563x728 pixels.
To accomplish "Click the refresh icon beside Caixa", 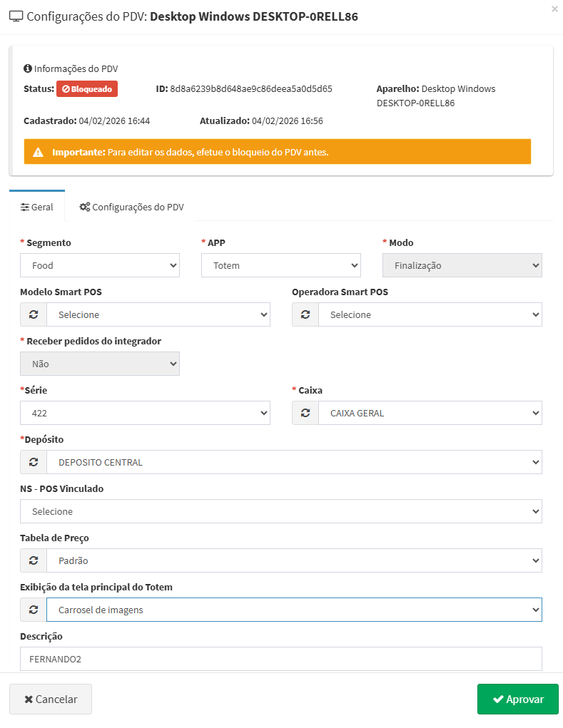I will tap(305, 413).
